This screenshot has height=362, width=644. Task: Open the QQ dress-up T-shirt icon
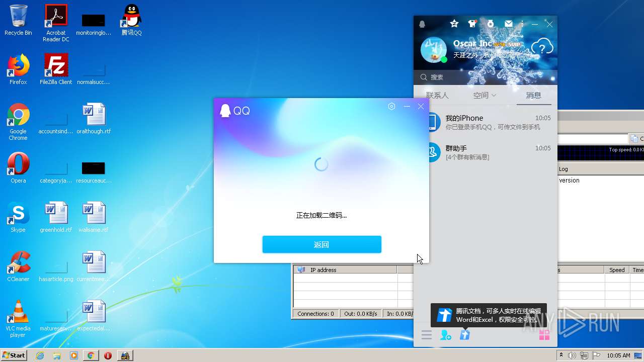coord(472,24)
